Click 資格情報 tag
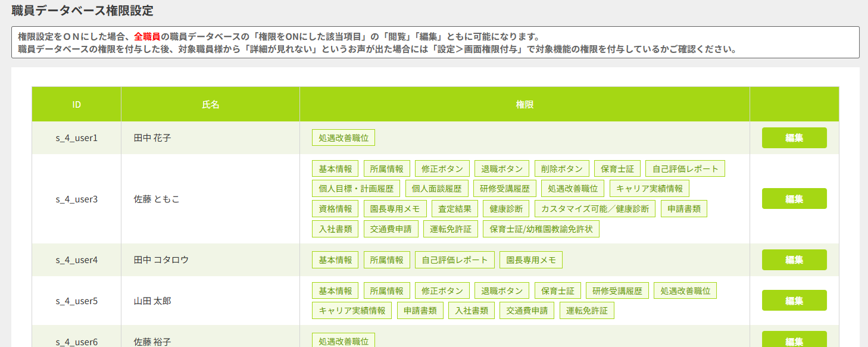 click(x=335, y=209)
